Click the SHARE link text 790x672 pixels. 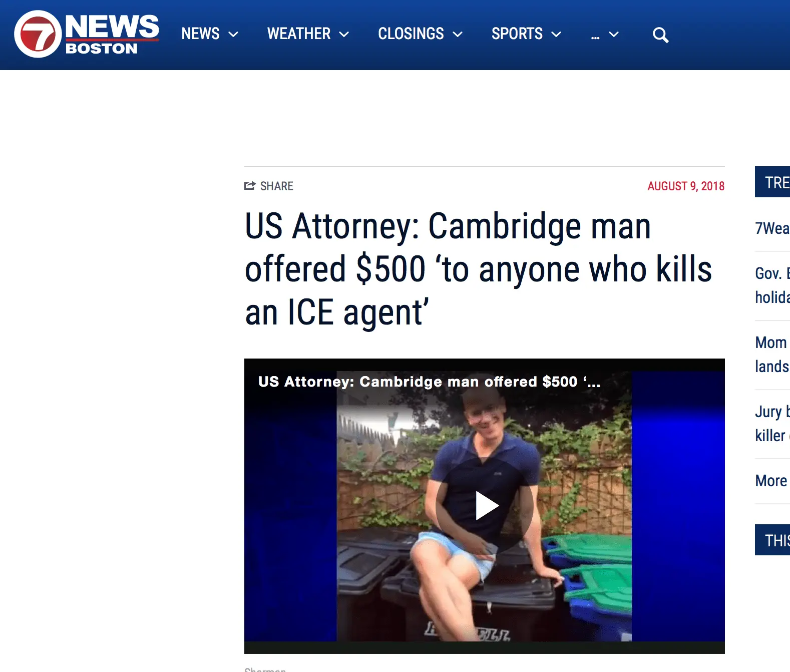(277, 186)
